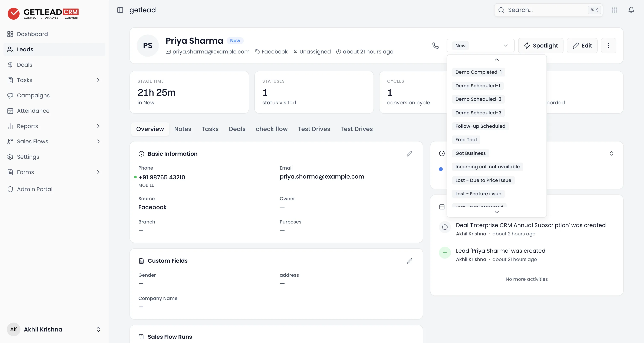Choose the Got Business status option
644x343 pixels.
click(470, 153)
